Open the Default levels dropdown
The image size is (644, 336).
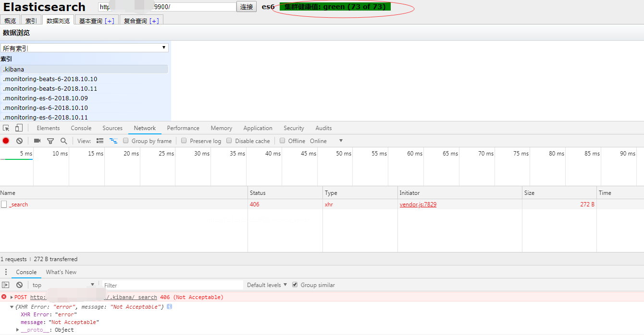[x=267, y=285]
